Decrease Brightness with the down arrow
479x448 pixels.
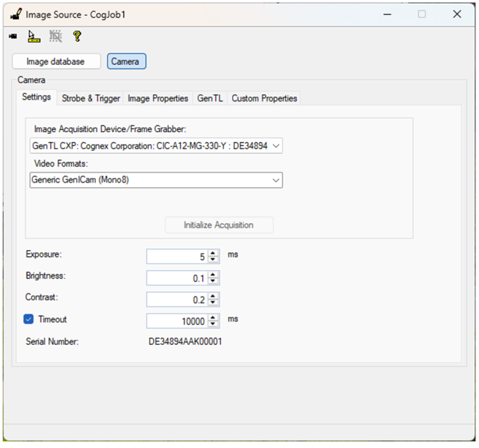click(x=213, y=281)
